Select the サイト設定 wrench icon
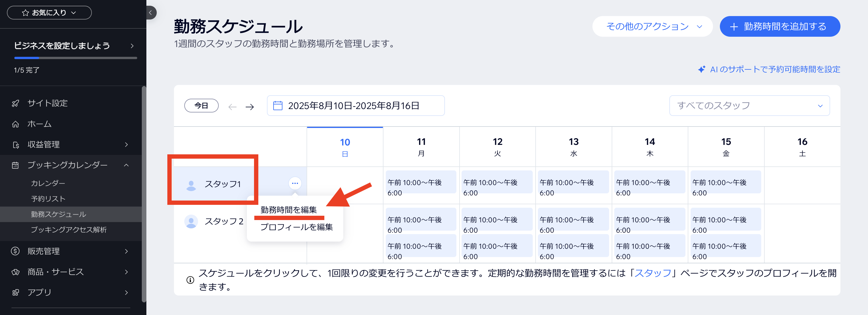 click(15, 103)
